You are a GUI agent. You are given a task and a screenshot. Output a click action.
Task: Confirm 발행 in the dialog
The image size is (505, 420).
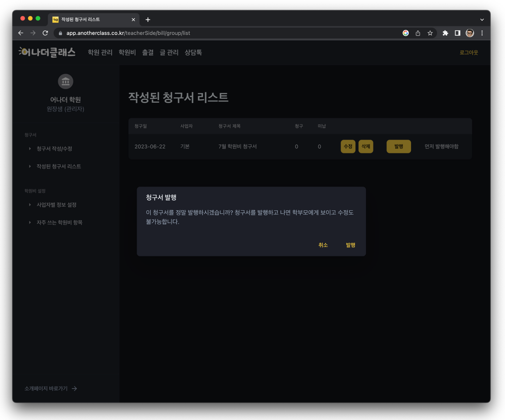[351, 245]
